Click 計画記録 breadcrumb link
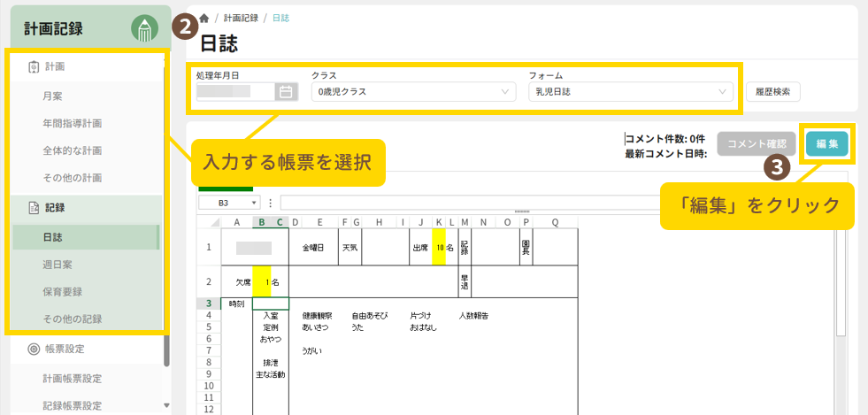This screenshot has height=415, width=868. [240, 18]
